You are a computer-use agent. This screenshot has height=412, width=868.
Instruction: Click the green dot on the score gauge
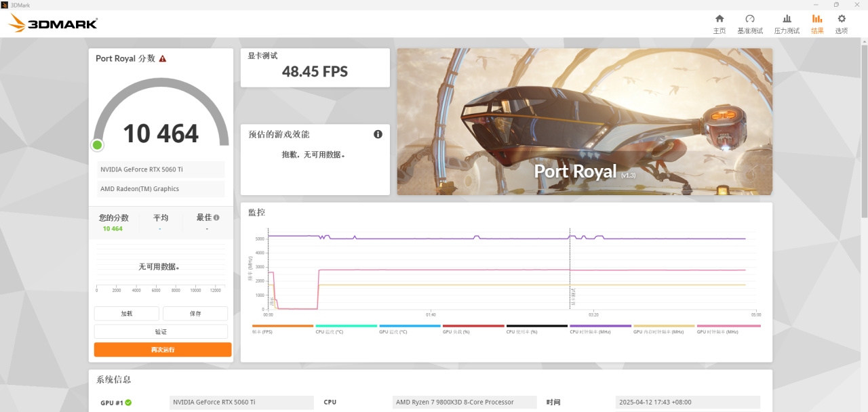pos(97,145)
